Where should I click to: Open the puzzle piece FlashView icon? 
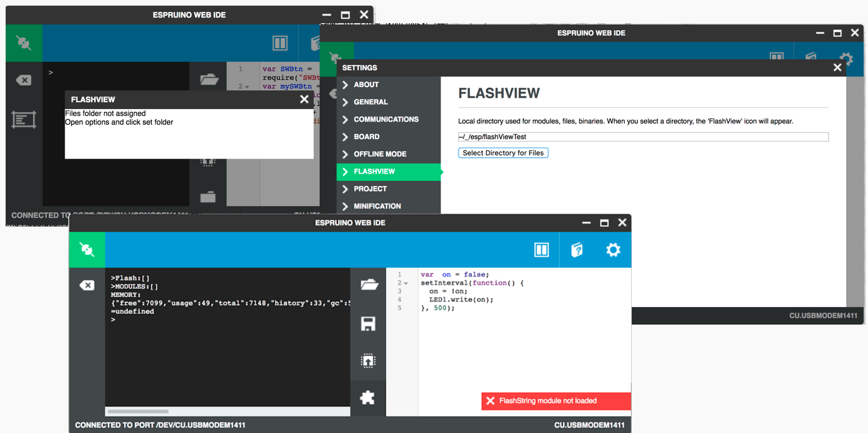368,397
